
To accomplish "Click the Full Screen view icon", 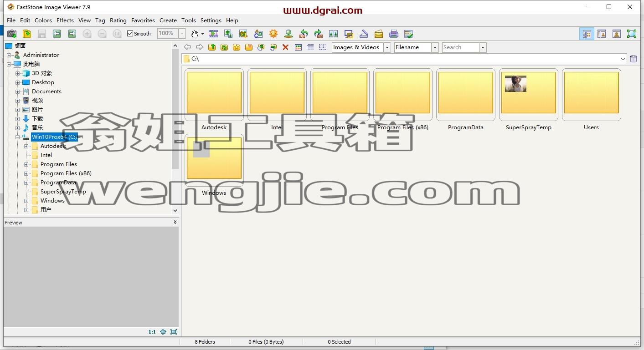I will (x=632, y=34).
